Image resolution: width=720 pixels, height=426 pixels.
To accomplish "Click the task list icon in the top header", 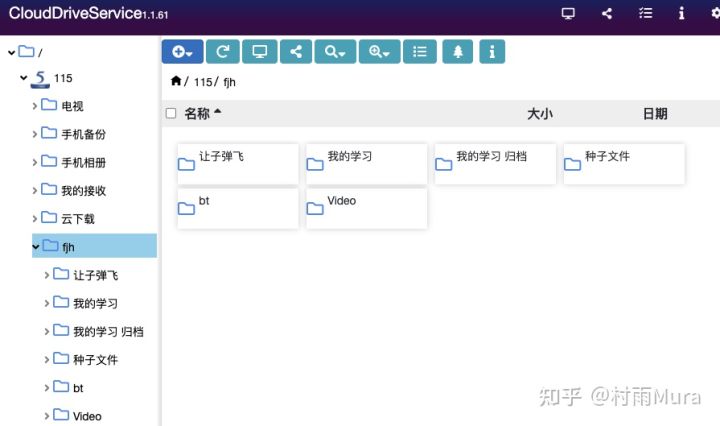I will tap(646, 13).
